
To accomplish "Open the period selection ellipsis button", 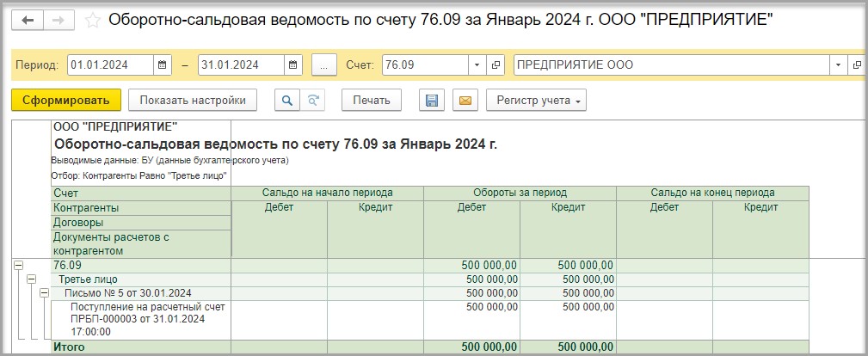I will click(323, 65).
